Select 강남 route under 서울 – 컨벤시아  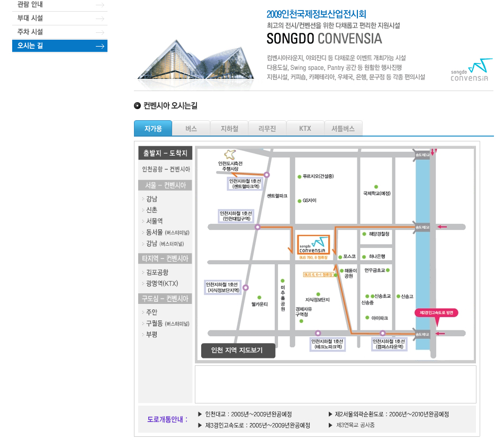pos(151,199)
